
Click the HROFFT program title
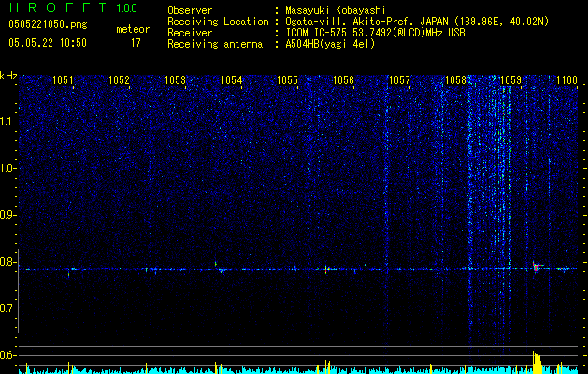(58, 7)
